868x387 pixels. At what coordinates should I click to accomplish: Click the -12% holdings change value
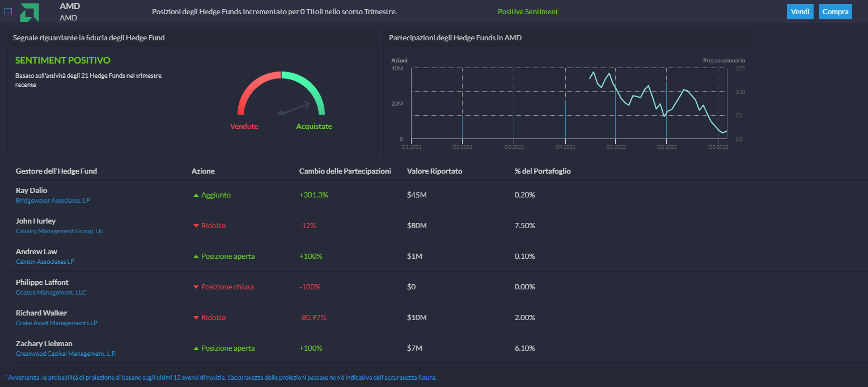308,225
